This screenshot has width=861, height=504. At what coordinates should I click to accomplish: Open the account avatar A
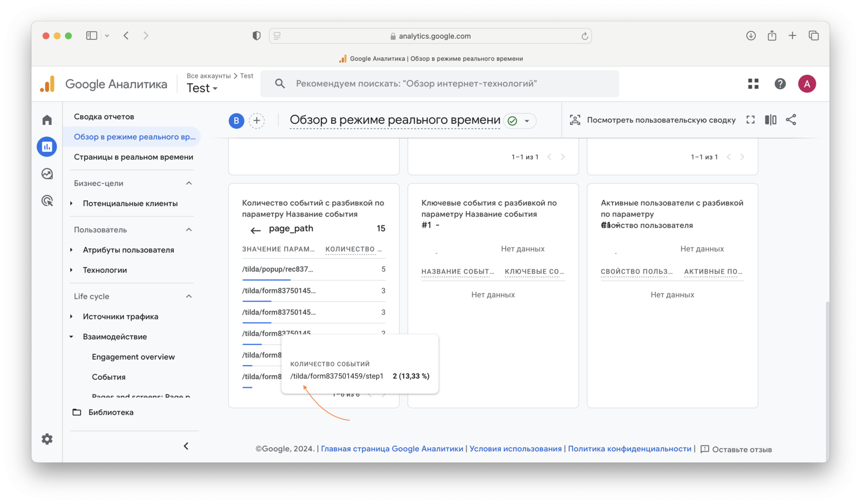tap(807, 84)
